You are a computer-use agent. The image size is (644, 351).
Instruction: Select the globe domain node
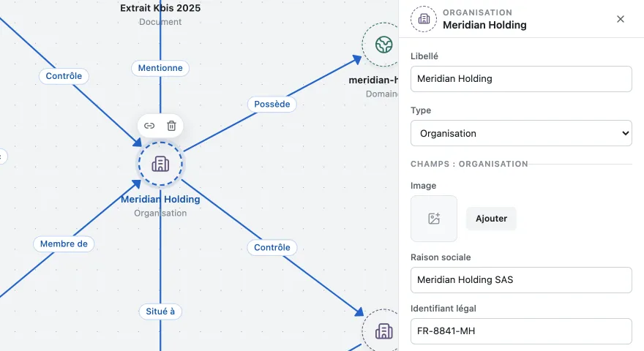pos(381,45)
